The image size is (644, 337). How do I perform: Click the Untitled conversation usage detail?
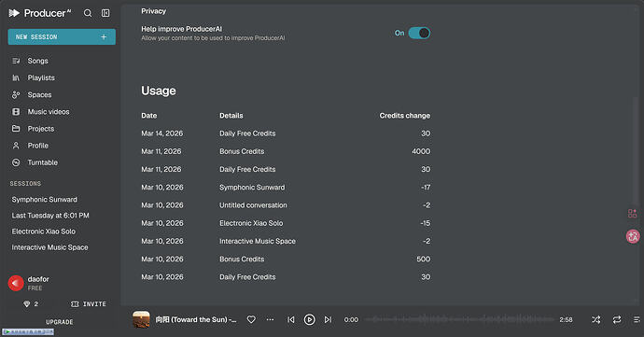tap(253, 205)
